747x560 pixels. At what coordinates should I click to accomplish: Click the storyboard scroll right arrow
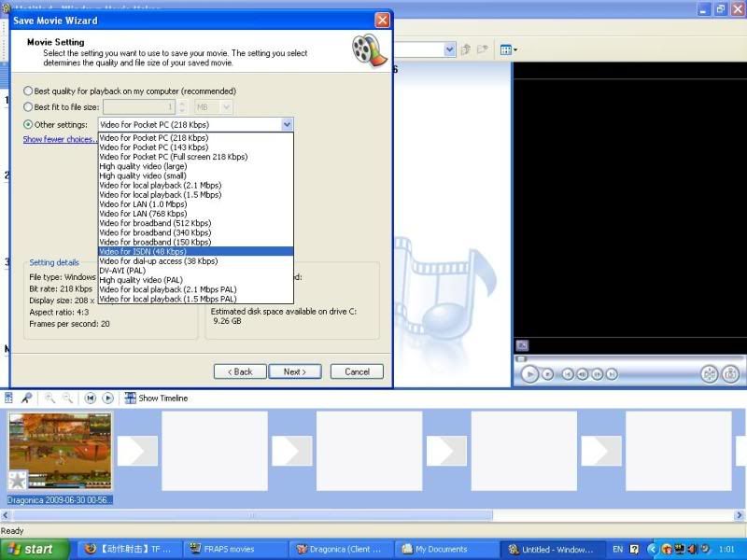[x=740, y=515]
